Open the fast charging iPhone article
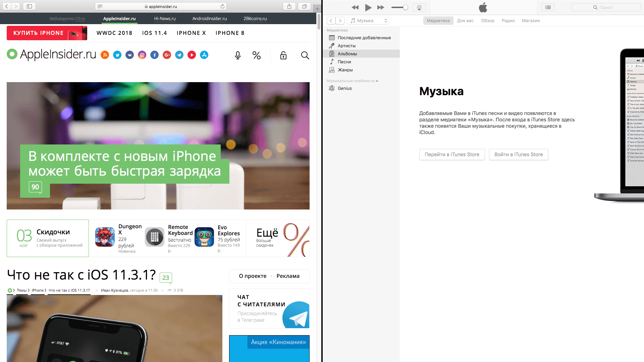This screenshot has height=362, width=644. click(x=124, y=164)
